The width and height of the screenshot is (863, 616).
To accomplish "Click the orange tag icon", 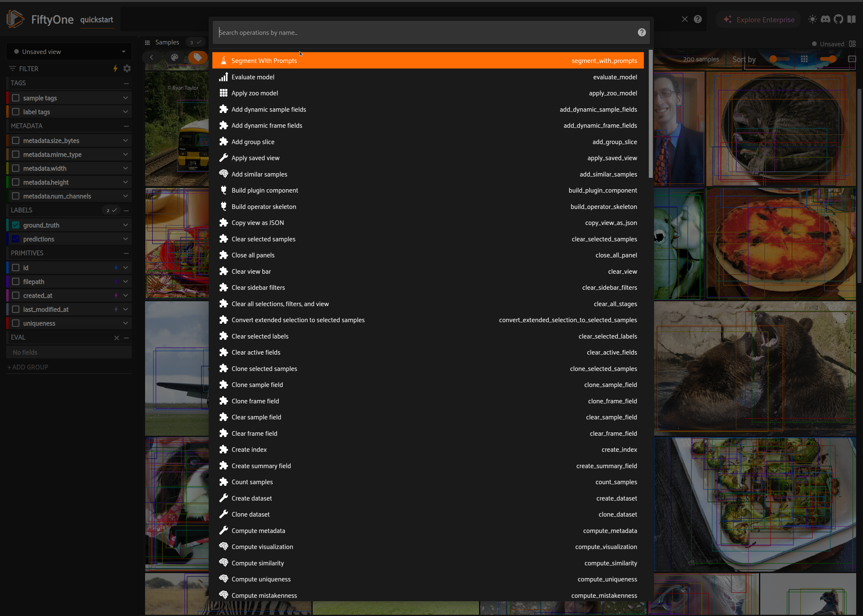I will click(197, 57).
